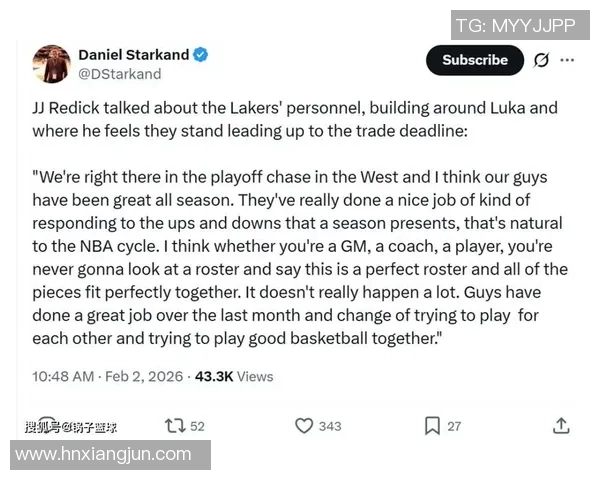600x480 pixels.
Task: Open the @DStarkand handle link
Action: (119, 73)
